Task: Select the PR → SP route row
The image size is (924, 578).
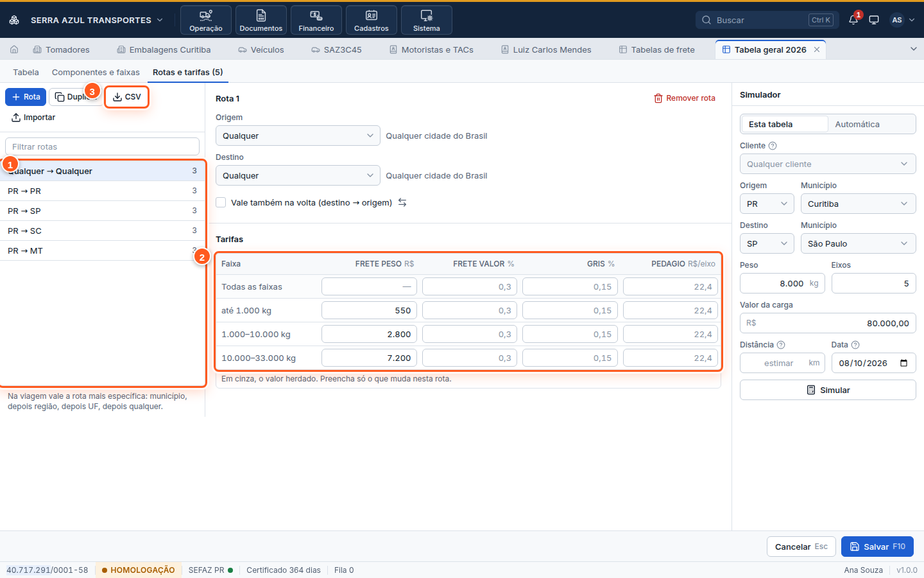Action: coord(103,211)
